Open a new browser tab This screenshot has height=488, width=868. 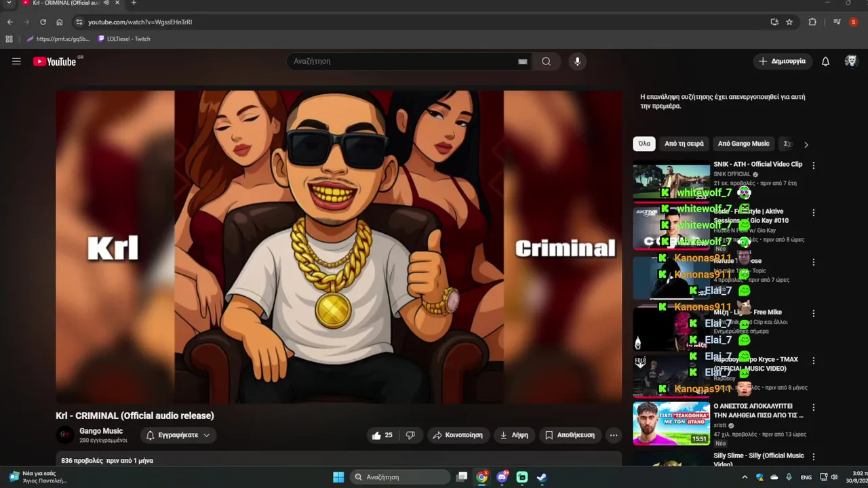click(x=134, y=3)
